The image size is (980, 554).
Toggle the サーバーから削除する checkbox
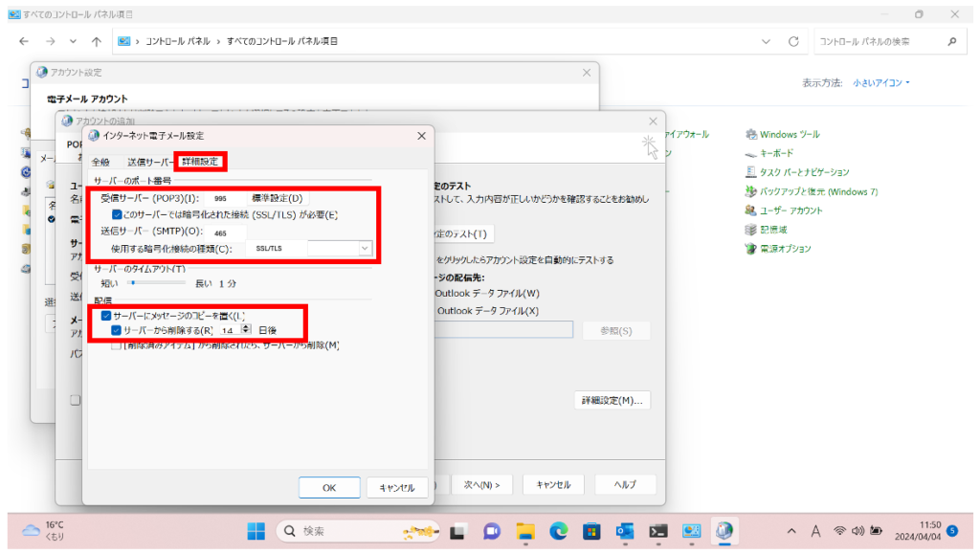117,330
